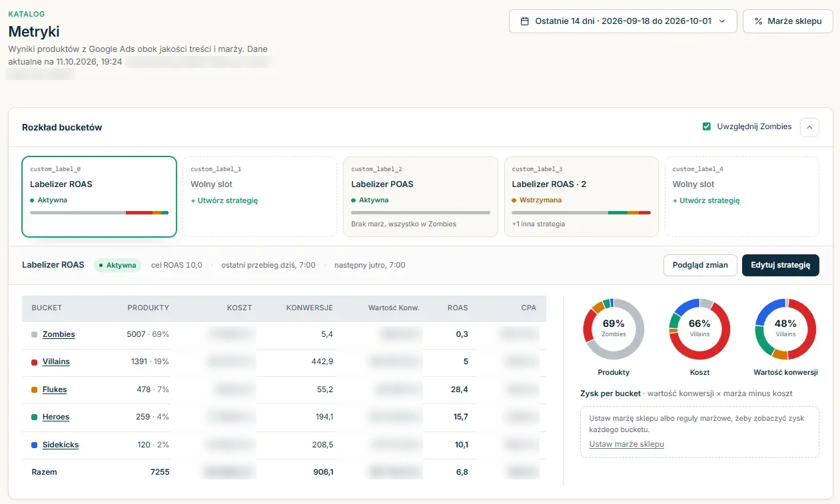840x504 pixels.
Task: Create a strategy in the custom_label_4 slot
Action: (x=706, y=200)
